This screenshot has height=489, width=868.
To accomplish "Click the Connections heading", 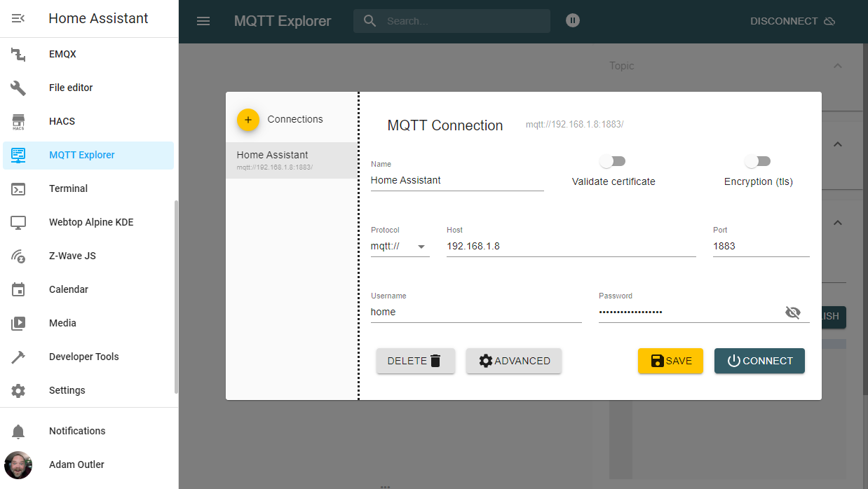I will point(295,120).
